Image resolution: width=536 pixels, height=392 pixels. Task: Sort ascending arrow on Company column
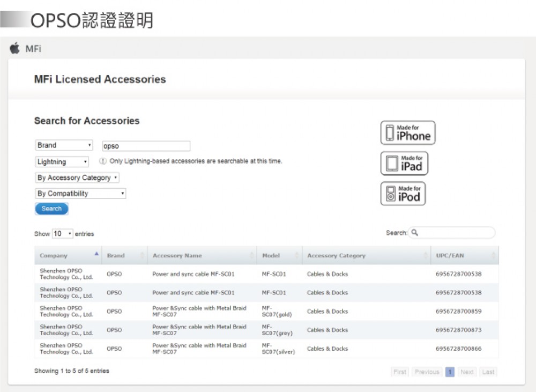coord(96,254)
